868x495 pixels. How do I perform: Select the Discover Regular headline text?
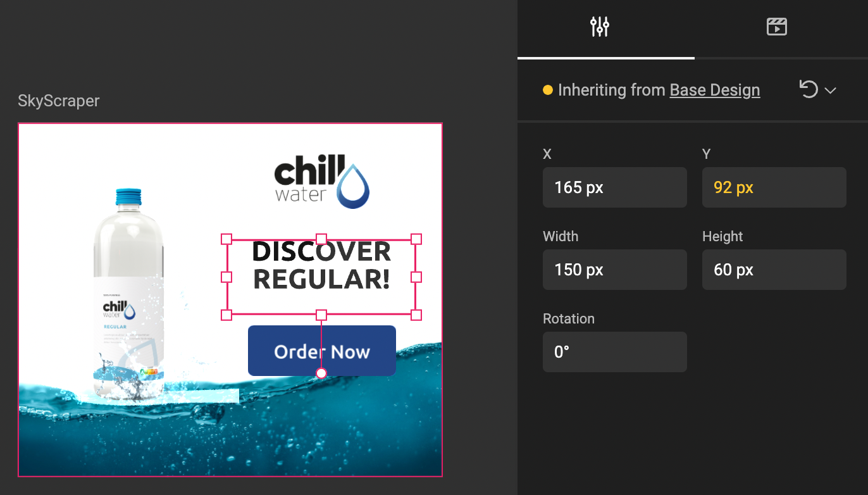[x=321, y=266]
